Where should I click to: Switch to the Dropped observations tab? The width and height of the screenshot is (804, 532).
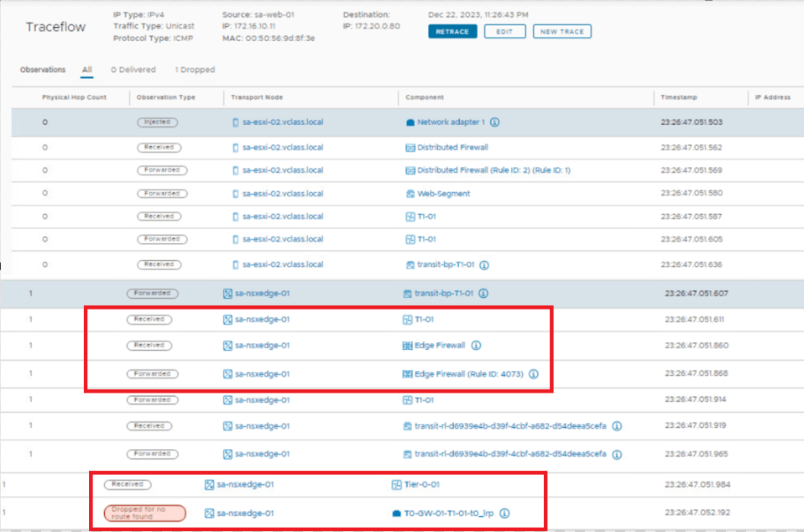pyautogui.click(x=195, y=70)
